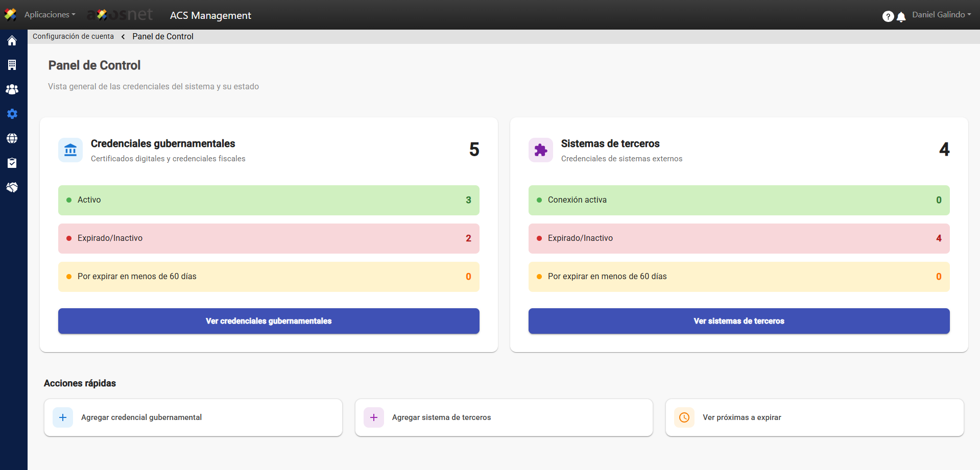
Task: Select Agregar sistema de terceros quick action
Action: 504,417
